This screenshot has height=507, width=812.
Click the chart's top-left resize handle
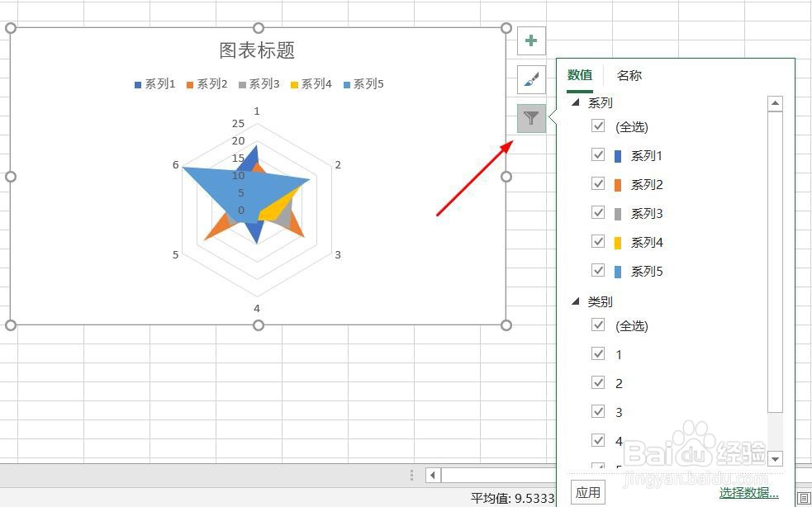point(11,28)
